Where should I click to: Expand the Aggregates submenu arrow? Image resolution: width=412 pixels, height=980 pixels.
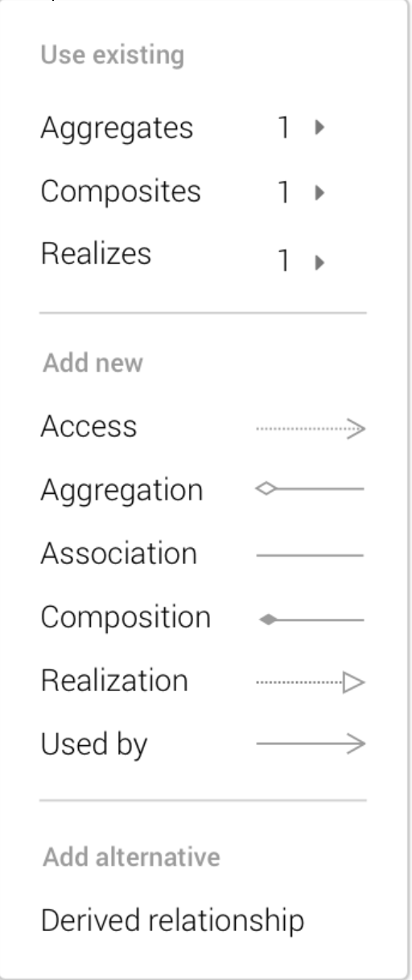[319, 127]
